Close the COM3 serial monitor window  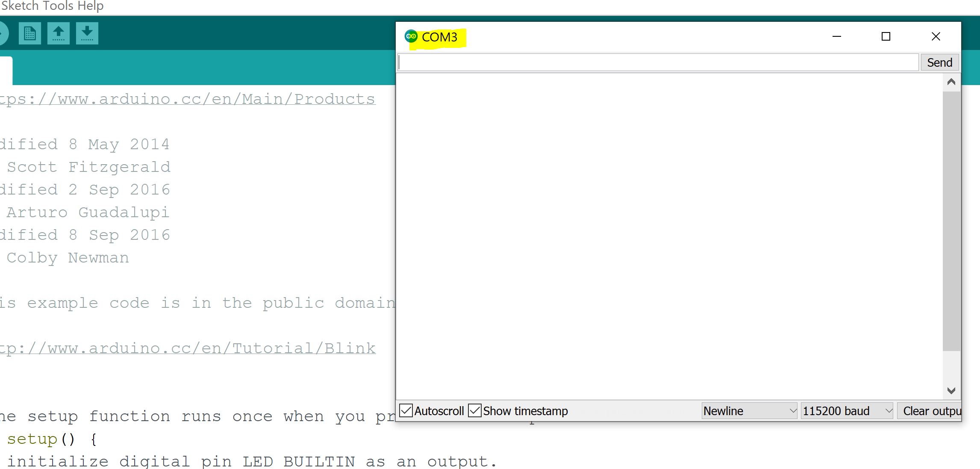936,37
